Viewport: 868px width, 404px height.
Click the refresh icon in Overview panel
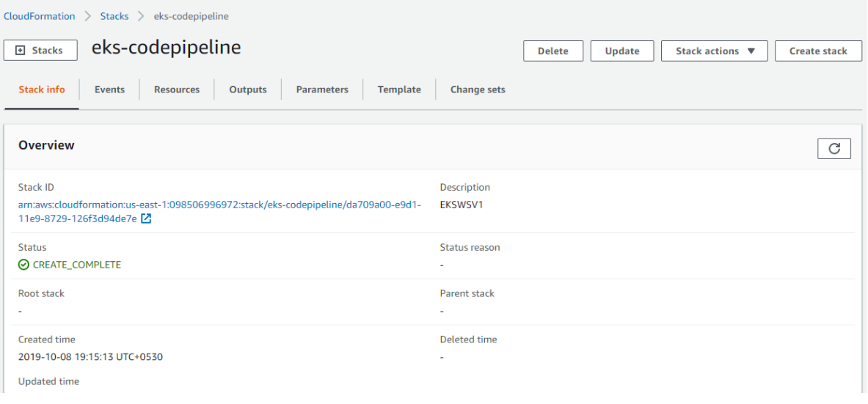(x=834, y=149)
